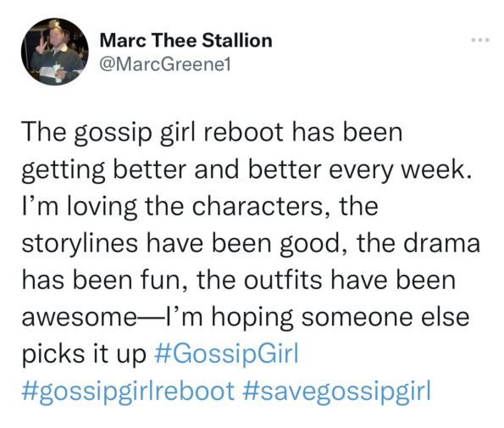
Task: Visit the @MarcGreene1 handle
Action: tap(165, 65)
